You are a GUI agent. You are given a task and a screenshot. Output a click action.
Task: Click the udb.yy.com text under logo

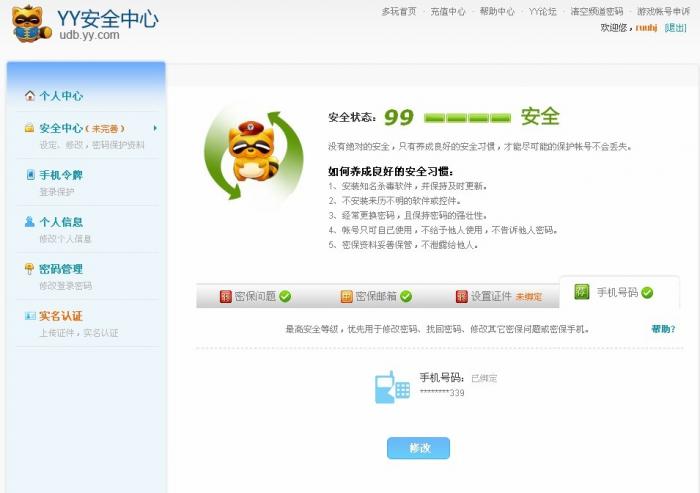89,35
